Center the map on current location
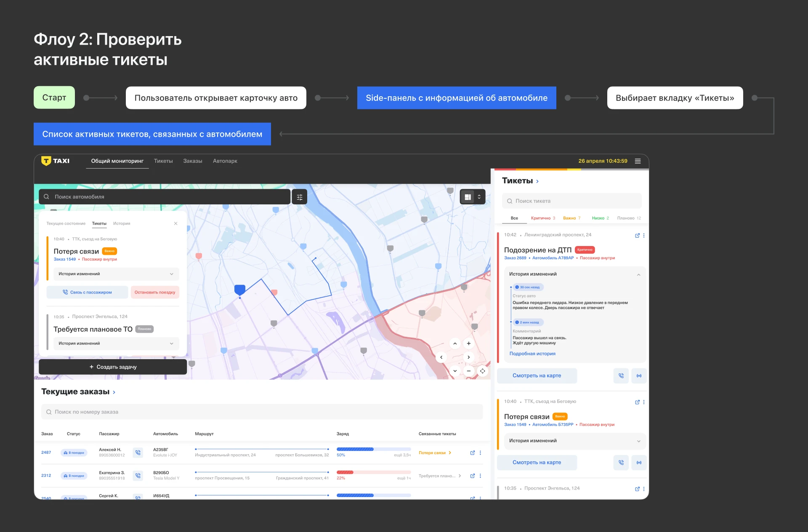Screen dimensions: 808x532 click(x=483, y=371)
